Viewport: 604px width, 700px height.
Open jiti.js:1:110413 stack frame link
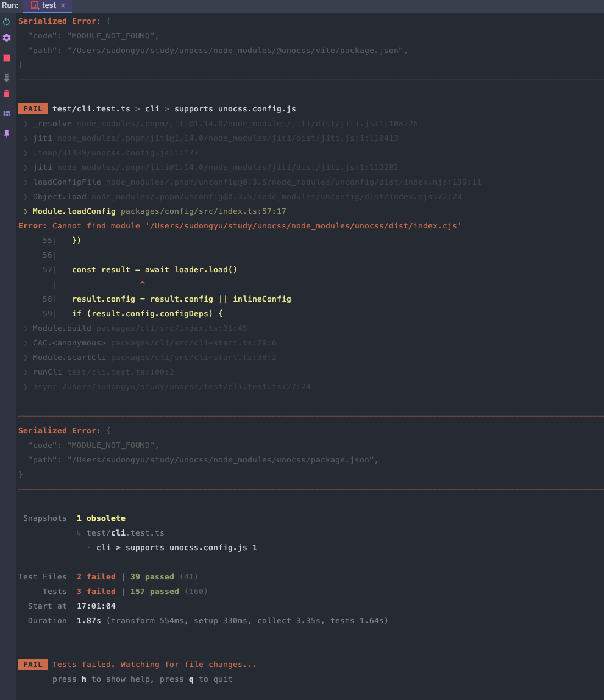(227, 138)
